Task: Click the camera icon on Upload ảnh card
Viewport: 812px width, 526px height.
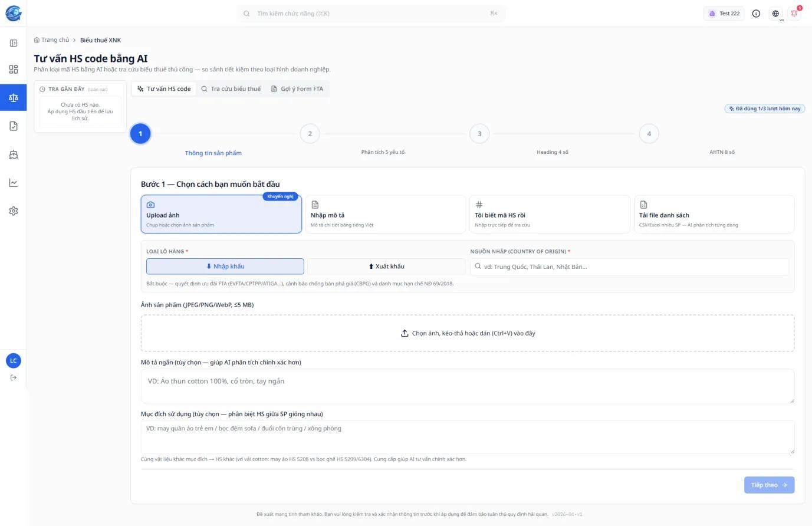Action: point(150,205)
